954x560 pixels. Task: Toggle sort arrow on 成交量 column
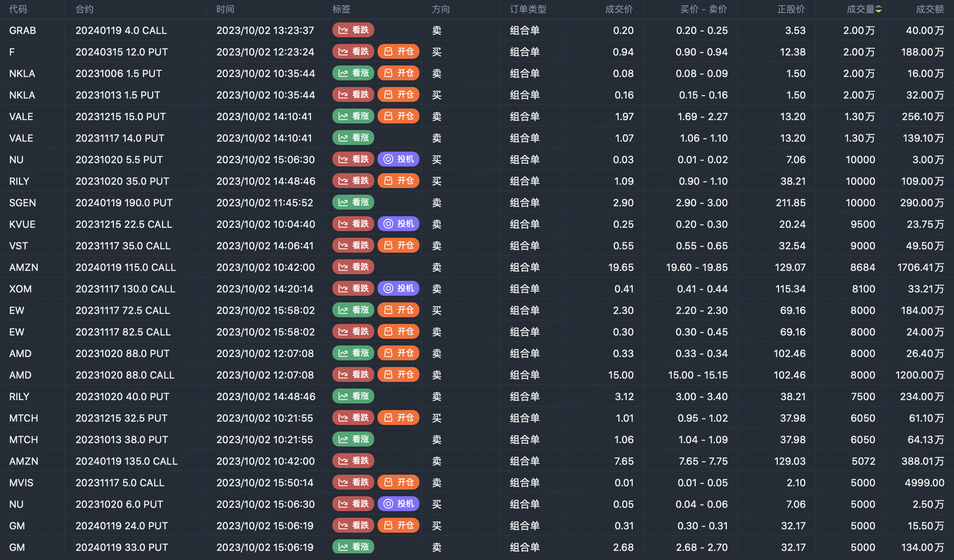[878, 9]
